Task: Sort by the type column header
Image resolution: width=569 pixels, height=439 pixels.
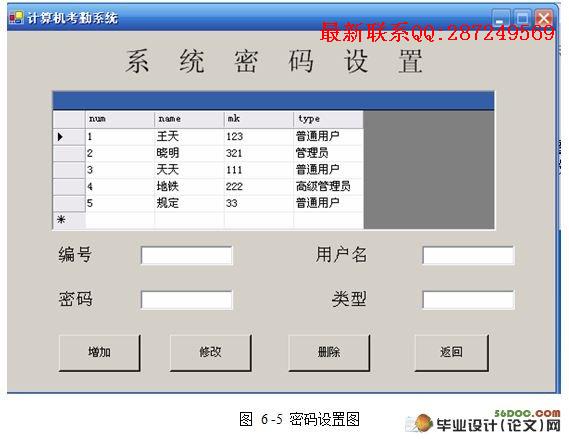Action: coord(328,119)
